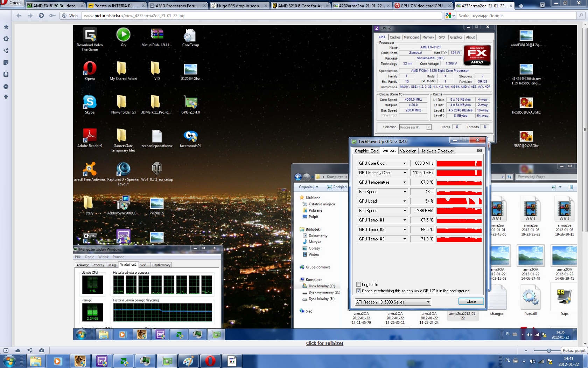
Task: Show hidden tray icons arrow
Action: [x=524, y=361]
